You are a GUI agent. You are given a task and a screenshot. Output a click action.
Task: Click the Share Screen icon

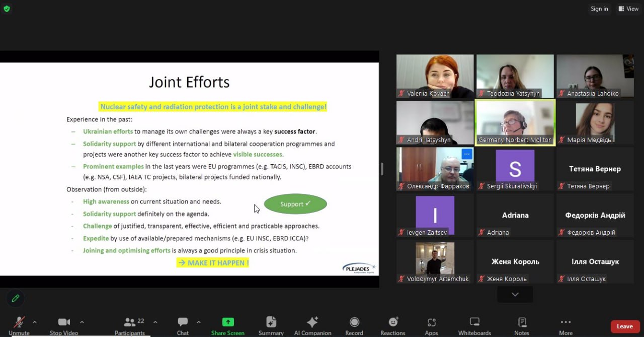point(227,322)
